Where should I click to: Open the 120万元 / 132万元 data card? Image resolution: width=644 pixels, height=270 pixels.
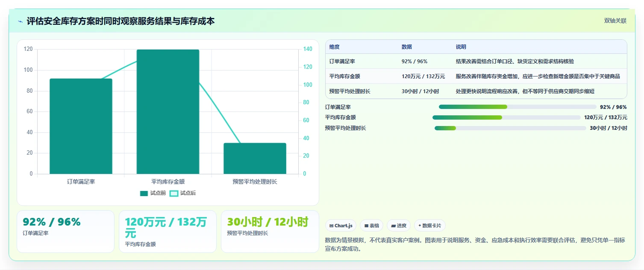[168, 231]
